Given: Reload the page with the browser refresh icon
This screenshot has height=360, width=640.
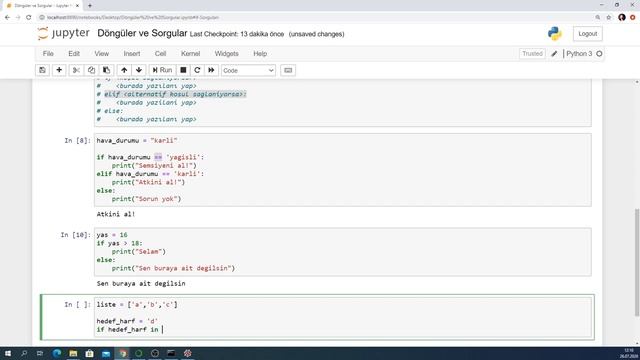Looking at the screenshot, I should pos(29,17).
